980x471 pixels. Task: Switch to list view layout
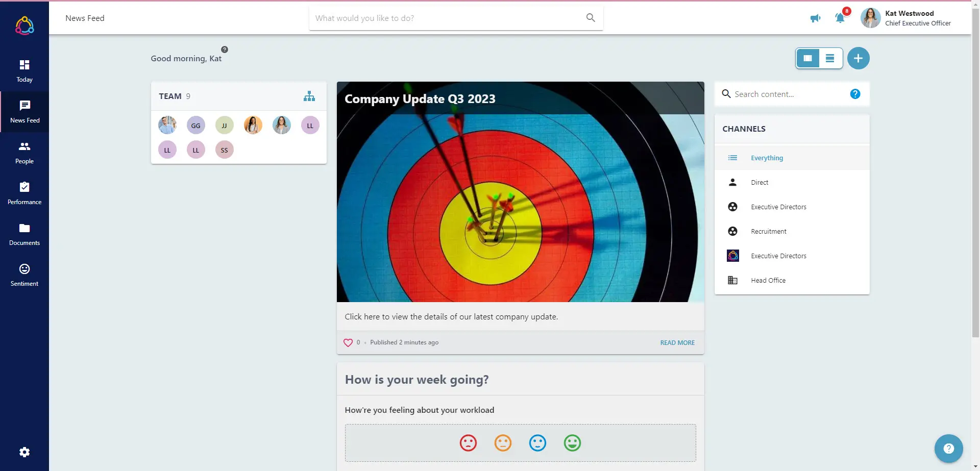830,58
